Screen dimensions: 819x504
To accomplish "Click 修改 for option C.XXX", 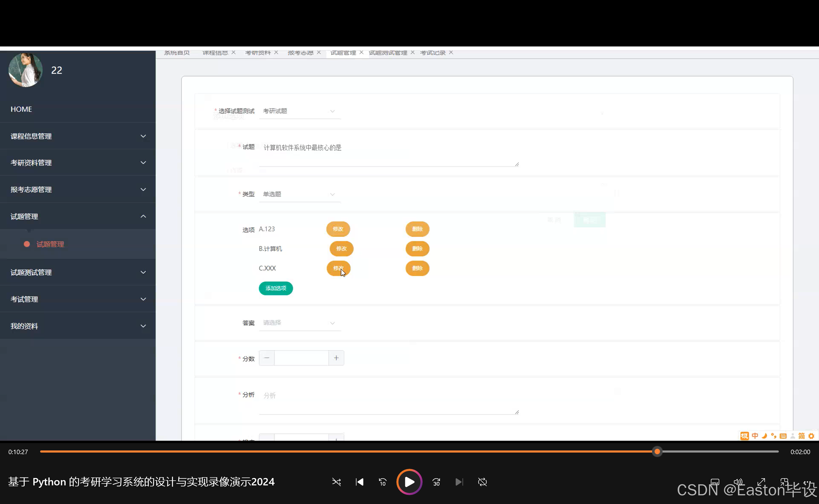I will pos(338,268).
